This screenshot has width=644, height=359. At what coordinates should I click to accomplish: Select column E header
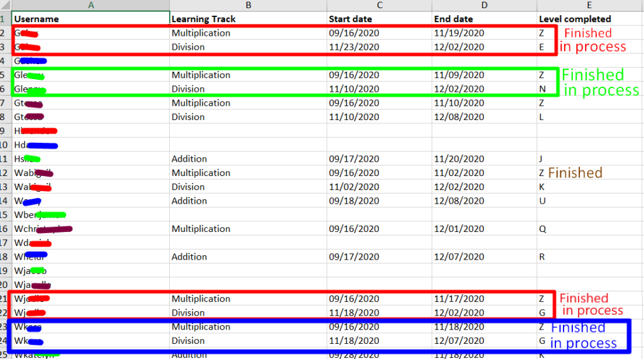coord(590,5)
